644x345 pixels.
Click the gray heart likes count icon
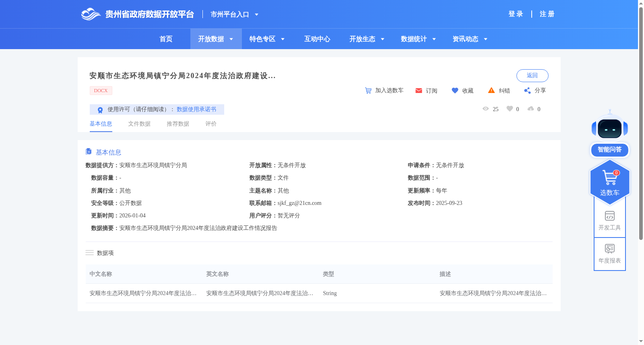[510, 109]
